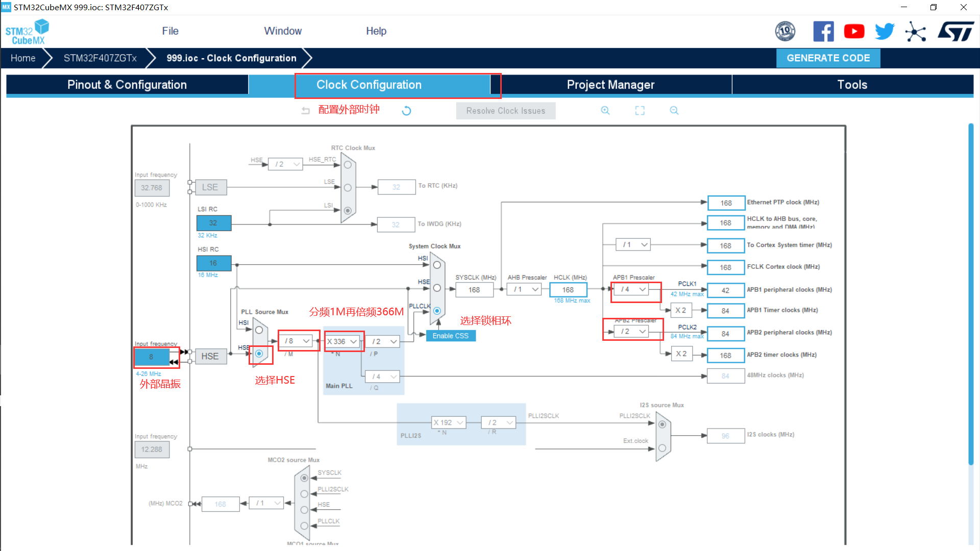Edit the HSE input frequency field showing 8

tap(152, 357)
